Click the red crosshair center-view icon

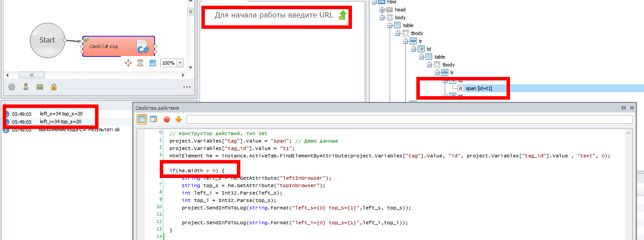pyautogui.click(x=128, y=63)
